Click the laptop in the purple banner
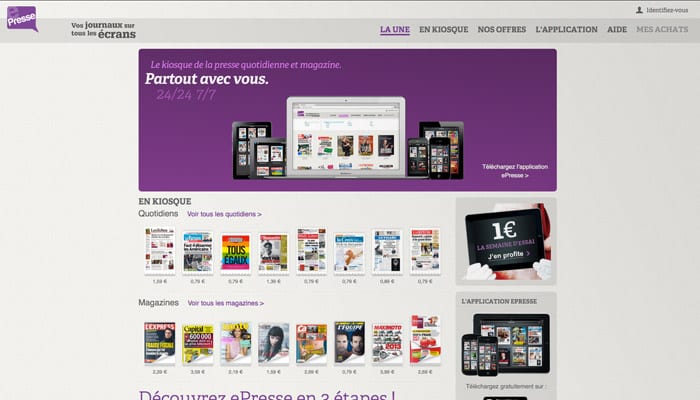Image resolution: width=700 pixels, height=400 pixels. (346, 138)
